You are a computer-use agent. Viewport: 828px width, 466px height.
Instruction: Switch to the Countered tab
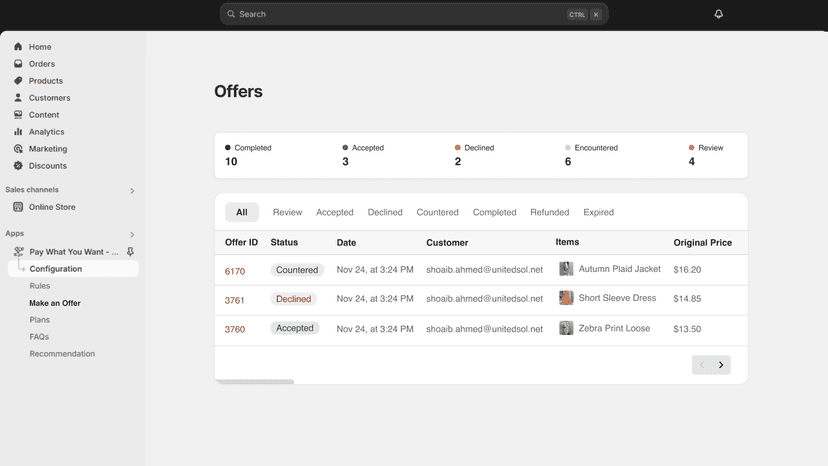(437, 212)
